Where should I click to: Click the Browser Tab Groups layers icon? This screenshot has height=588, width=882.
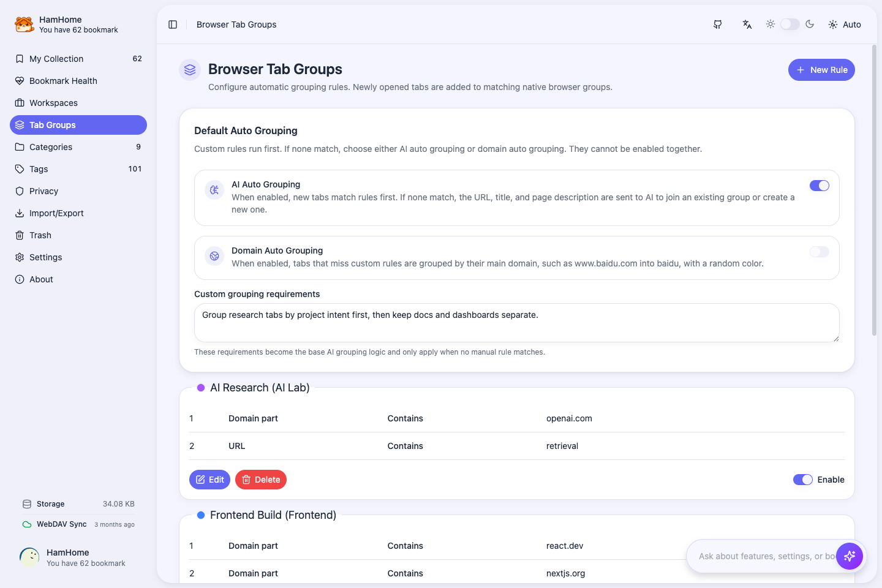coord(190,70)
